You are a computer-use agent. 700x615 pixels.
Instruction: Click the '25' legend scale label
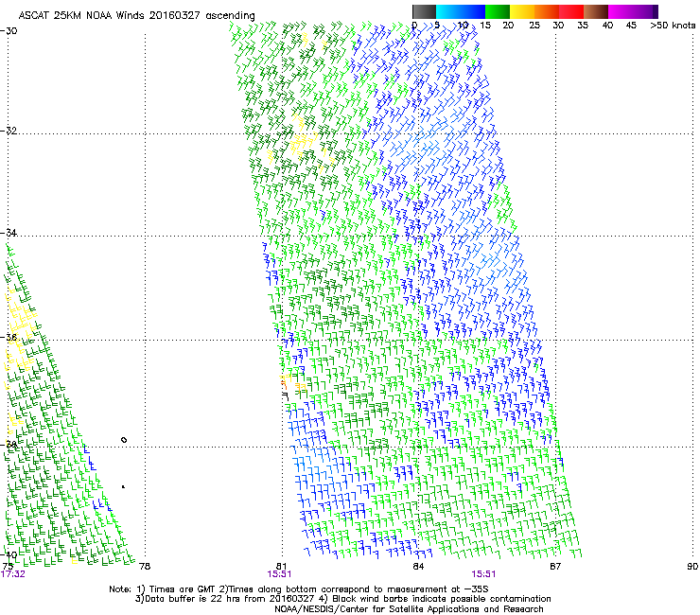[534, 26]
